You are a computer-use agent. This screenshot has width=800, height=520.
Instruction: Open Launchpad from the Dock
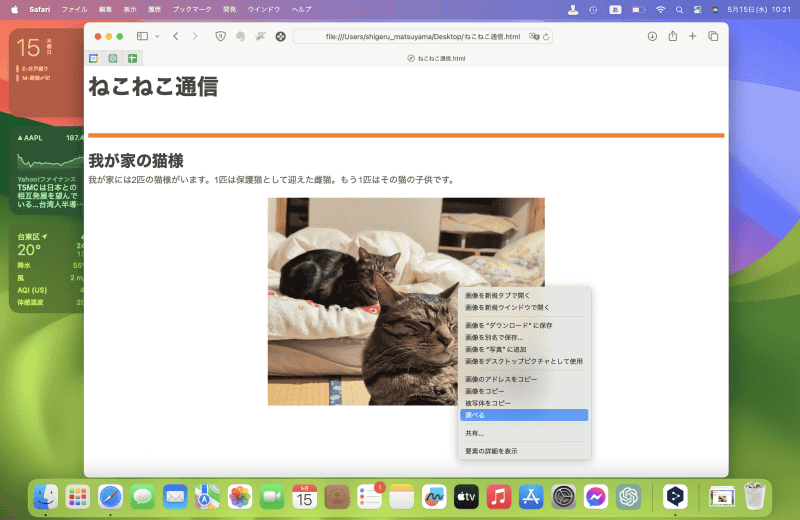coord(78,497)
